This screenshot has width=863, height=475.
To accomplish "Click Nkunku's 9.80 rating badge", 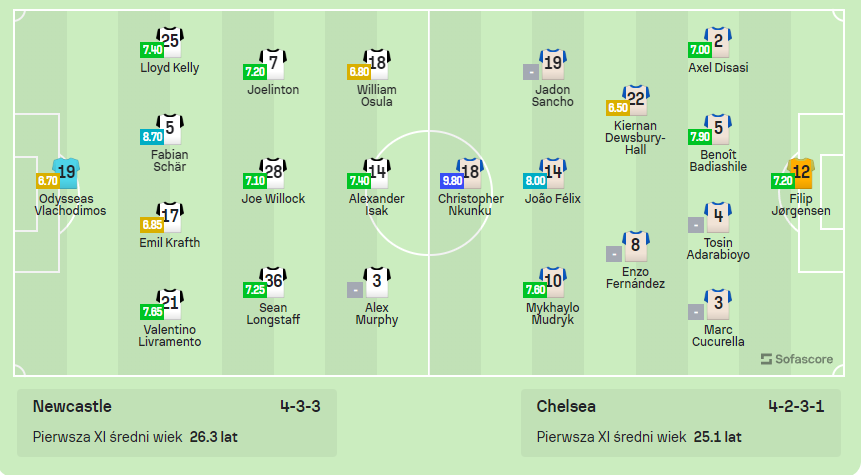I will 451,181.
